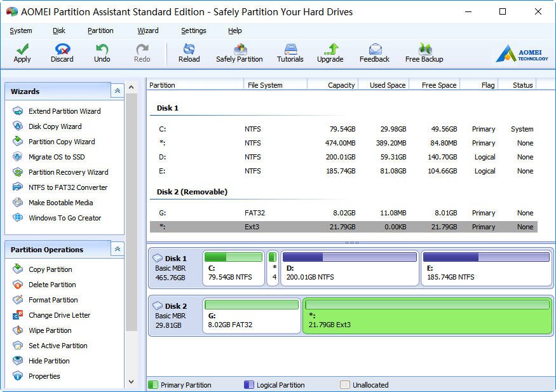Click the Free Backup toolbar icon
Viewport: 556px width, 392px height.
(x=424, y=53)
